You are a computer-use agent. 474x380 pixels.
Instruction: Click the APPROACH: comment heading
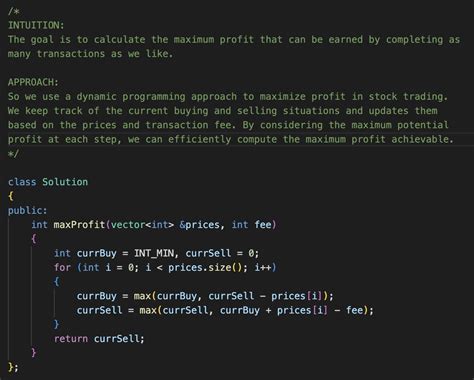pyautogui.click(x=33, y=82)
